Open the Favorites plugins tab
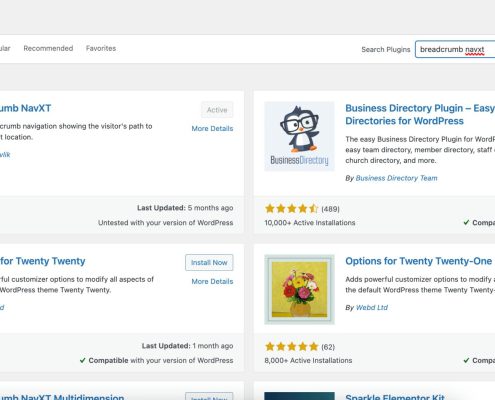Image resolution: width=495 pixels, height=400 pixels. click(x=101, y=48)
